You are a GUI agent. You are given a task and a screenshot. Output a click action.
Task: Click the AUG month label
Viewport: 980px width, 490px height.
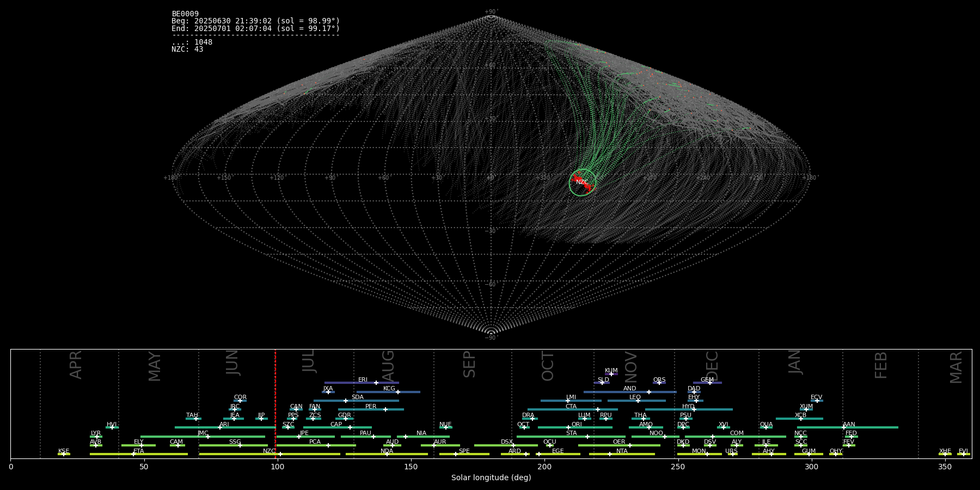(x=388, y=366)
